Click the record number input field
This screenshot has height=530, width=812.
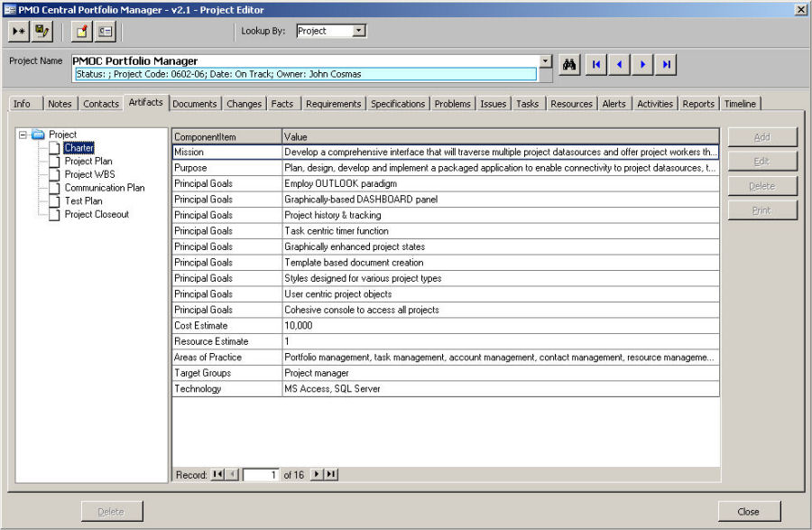click(261, 475)
